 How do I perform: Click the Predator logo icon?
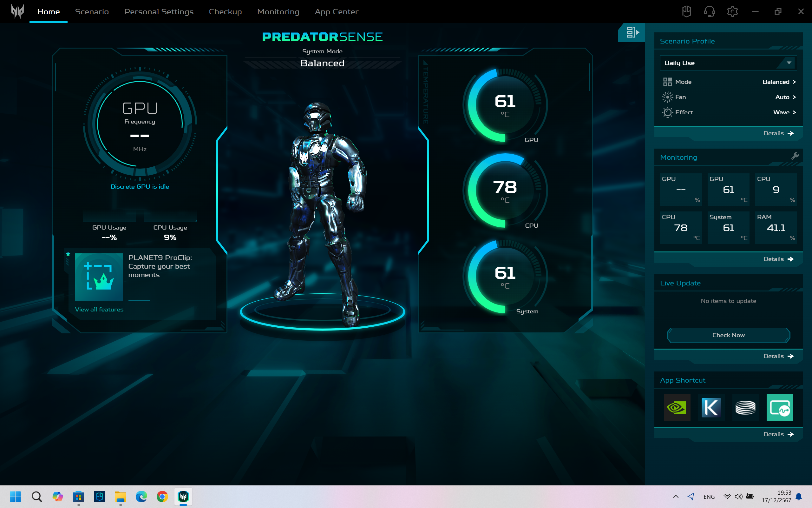(x=17, y=11)
